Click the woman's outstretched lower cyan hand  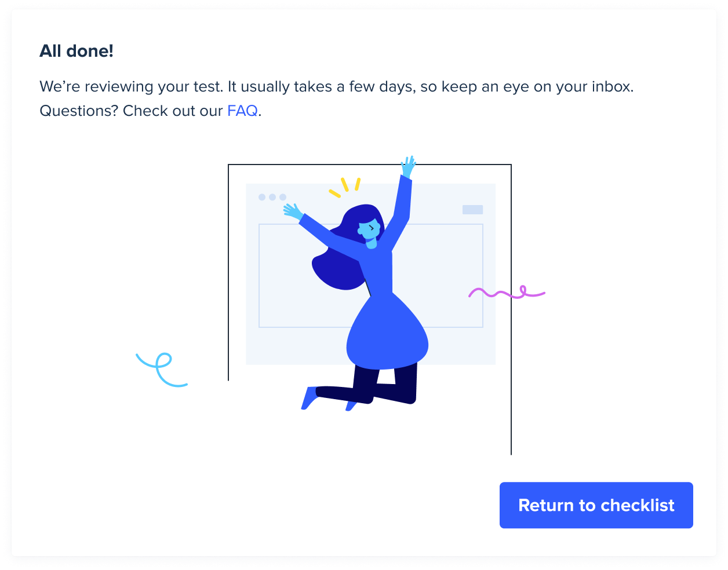point(293,211)
